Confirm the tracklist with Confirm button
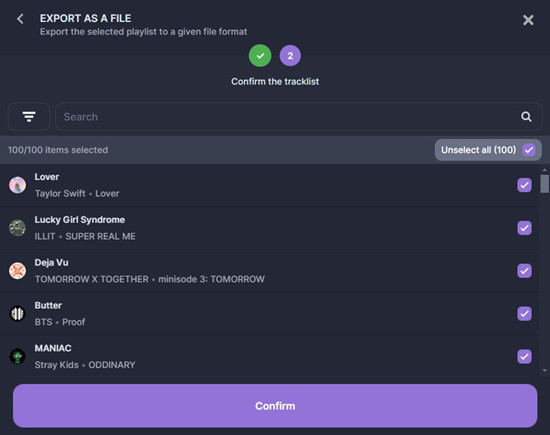The image size is (550, 435). 275,406
